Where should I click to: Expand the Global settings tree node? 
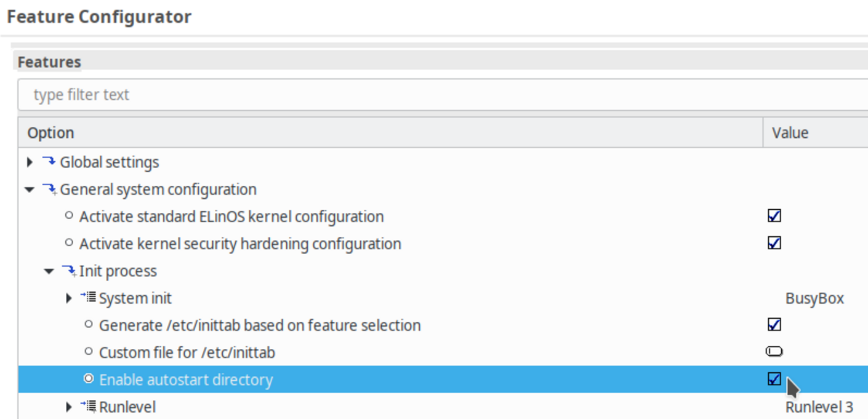[30, 162]
